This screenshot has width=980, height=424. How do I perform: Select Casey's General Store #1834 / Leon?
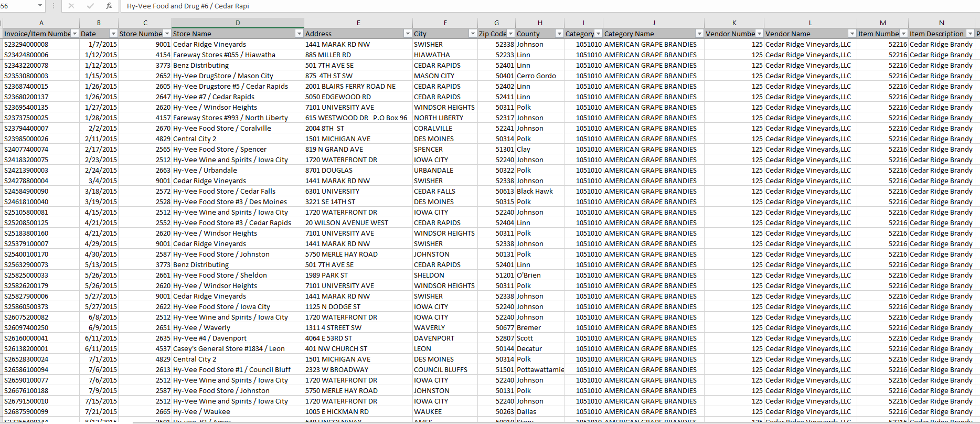238,348
